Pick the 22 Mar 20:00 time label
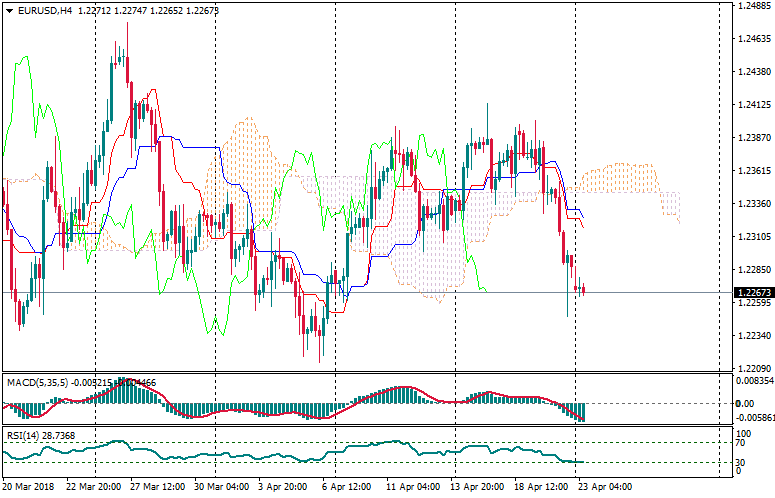This screenshot has height=498, width=775. pyautogui.click(x=93, y=486)
